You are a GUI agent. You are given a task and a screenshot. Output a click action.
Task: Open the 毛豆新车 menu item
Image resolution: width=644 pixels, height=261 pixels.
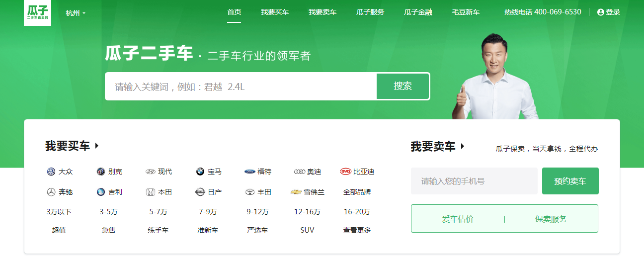(466, 12)
